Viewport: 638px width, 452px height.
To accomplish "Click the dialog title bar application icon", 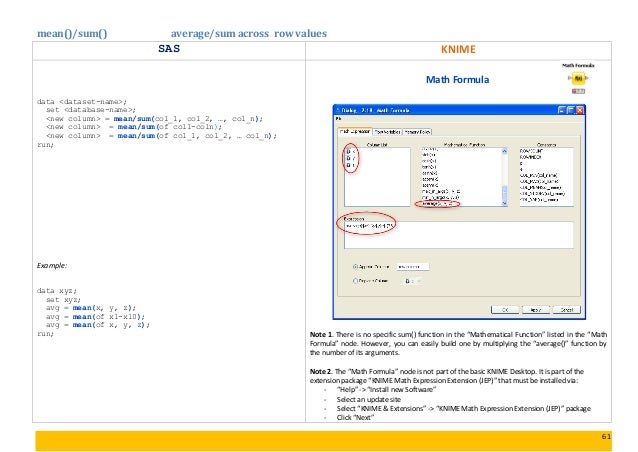I will click(338, 110).
